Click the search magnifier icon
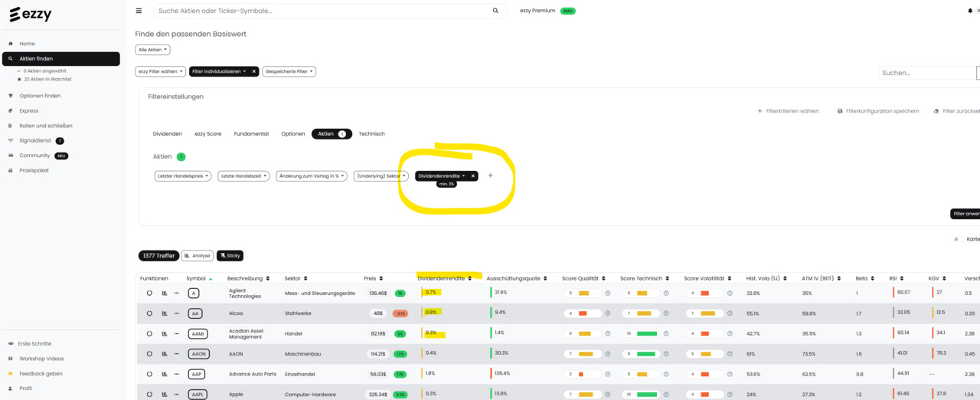This screenshot has width=980, height=400. [495, 11]
